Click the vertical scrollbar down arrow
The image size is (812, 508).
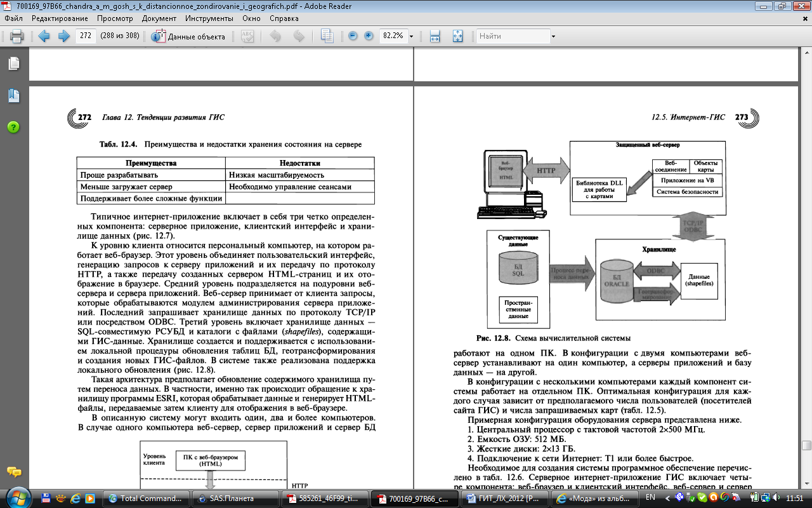806,485
